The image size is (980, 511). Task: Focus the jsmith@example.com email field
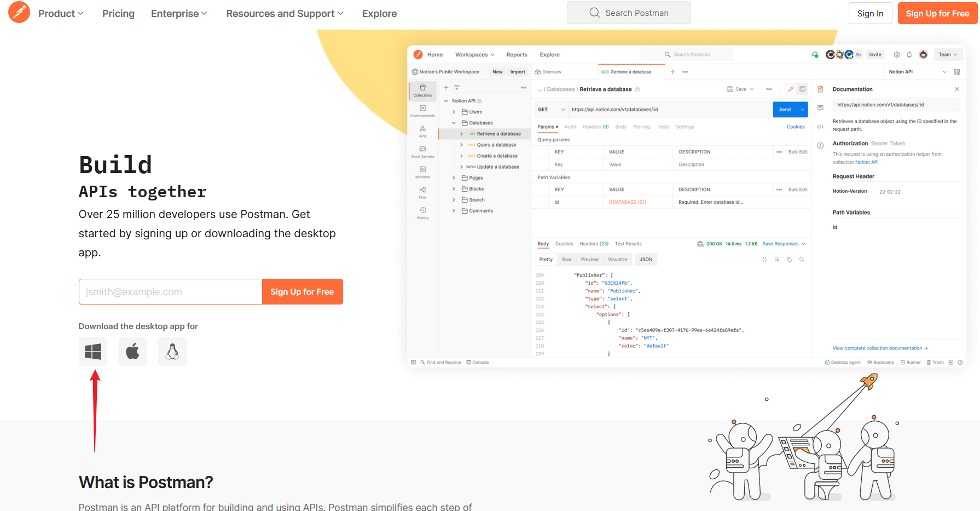point(170,291)
